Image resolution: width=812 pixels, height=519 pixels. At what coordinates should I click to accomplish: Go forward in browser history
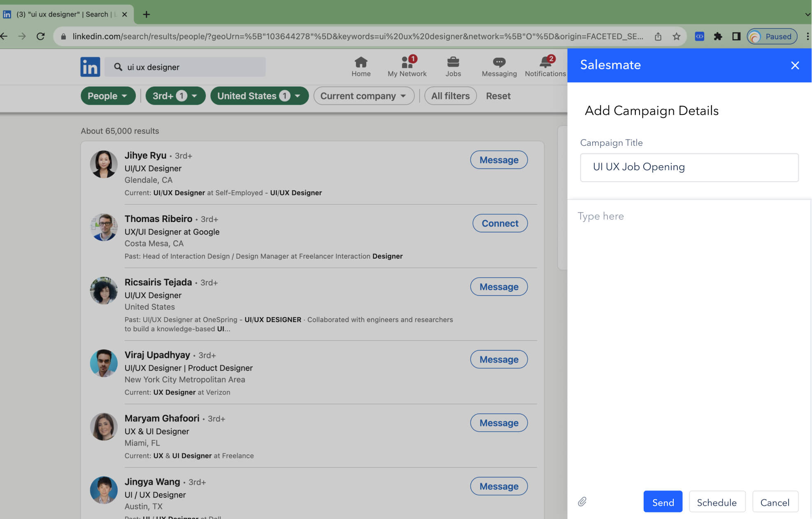(22, 36)
